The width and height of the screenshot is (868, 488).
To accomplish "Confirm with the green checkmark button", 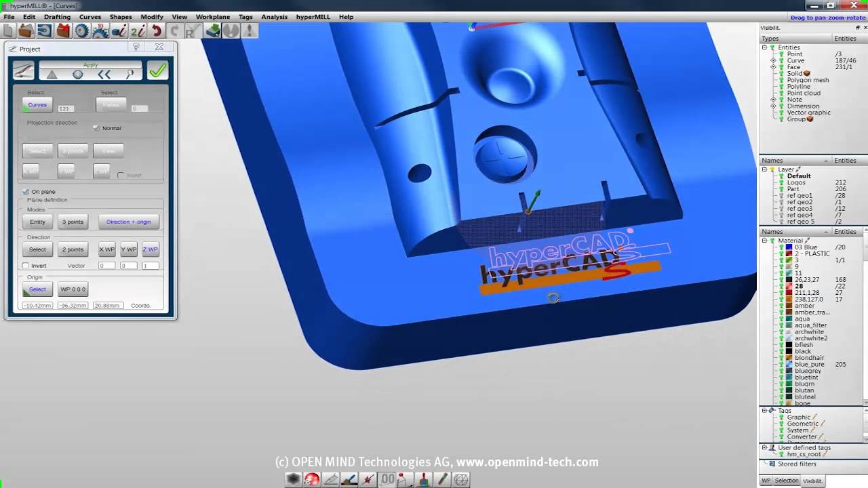I will coord(157,70).
